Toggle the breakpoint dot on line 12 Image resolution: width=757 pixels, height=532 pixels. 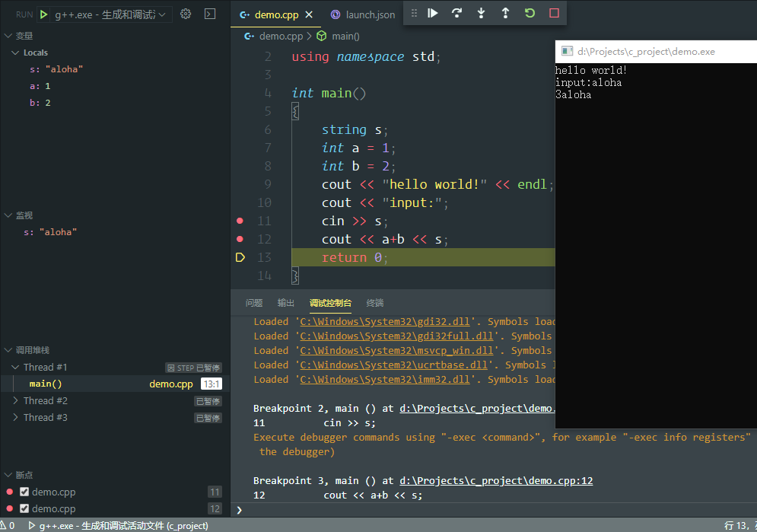tap(240, 239)
